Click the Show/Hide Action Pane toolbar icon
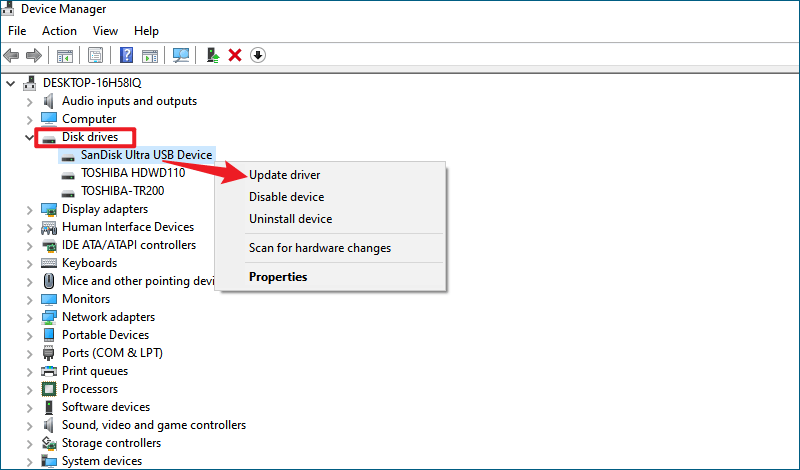This screenshot has height=470, width=800. [x=150, y=55]
